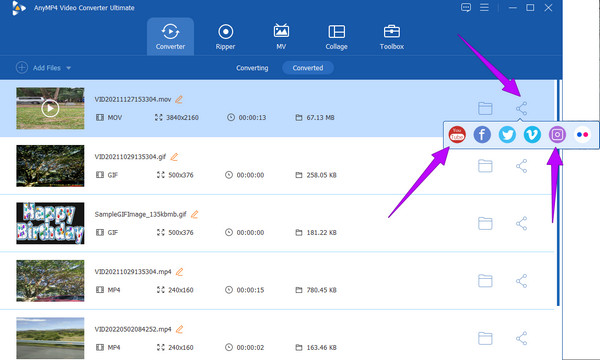Image resolution: width=600 pixels, height=360 pixels.
Task: Expand the Add Files dropdown arrow
Action: [x=68, y=68]
